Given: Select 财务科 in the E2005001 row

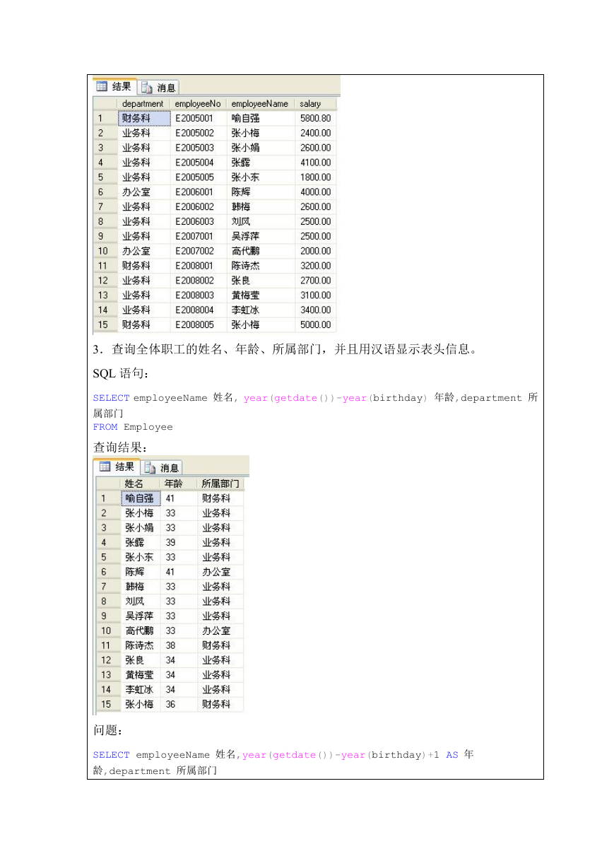Looking at the screenshot, I should click(x=143, y=118).
